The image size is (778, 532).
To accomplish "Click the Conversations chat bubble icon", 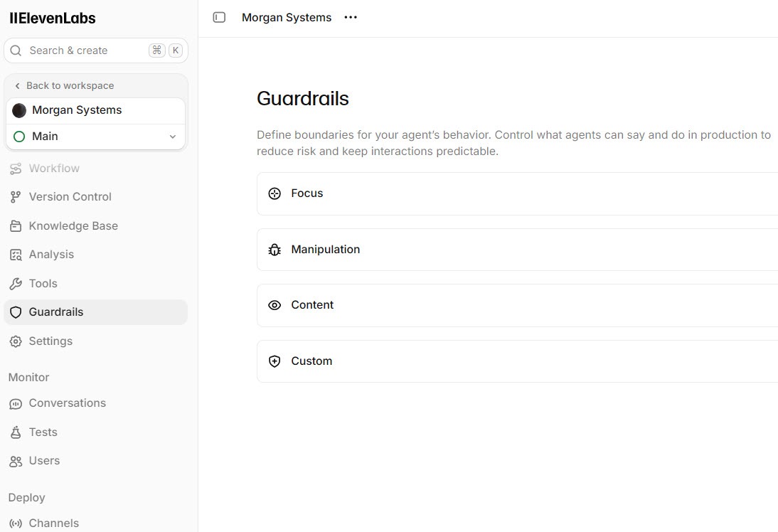I will (16, 404).
